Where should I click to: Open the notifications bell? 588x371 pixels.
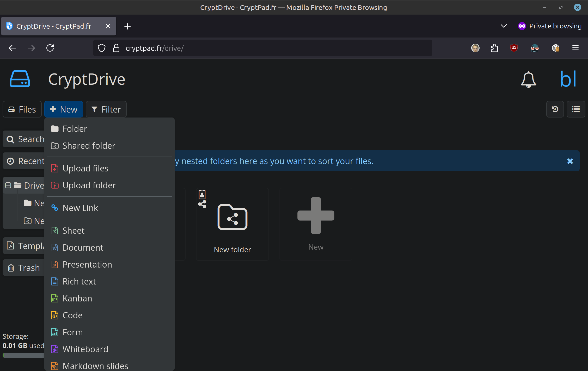[x=528, y=79]
